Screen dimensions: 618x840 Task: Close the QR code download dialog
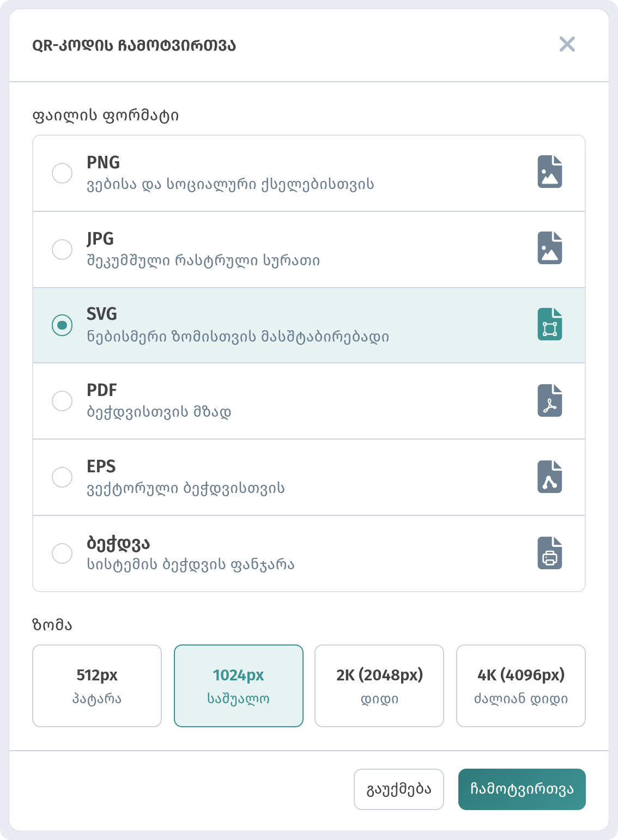point(567,44)
